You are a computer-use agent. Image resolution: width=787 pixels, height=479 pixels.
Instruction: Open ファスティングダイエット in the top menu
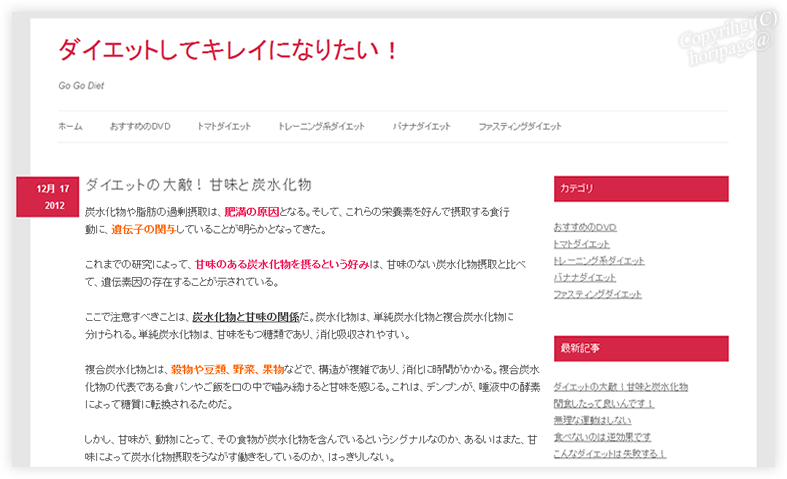(x=519, y=127)
